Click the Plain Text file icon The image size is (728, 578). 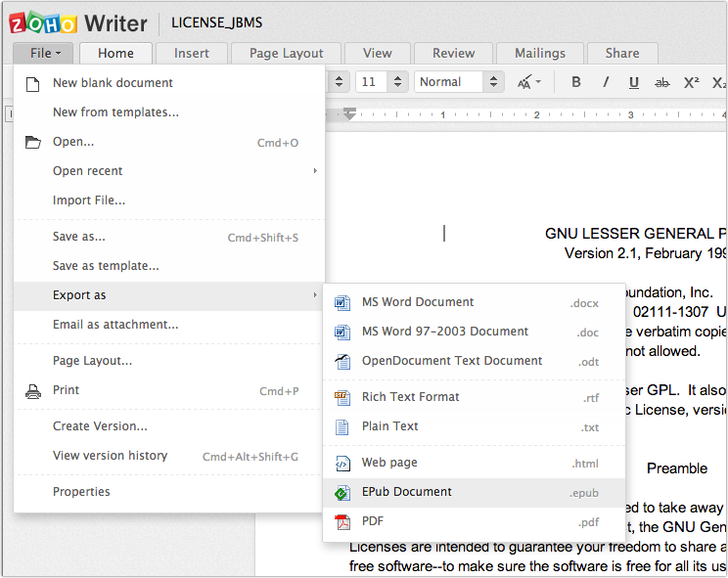pos(342,426)
